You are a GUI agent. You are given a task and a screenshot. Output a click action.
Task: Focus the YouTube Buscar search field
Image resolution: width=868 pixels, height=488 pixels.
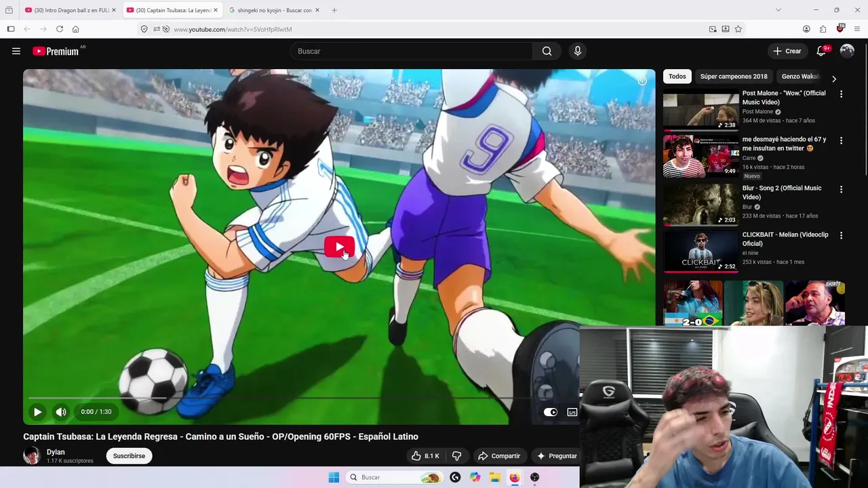coord(412,51)
